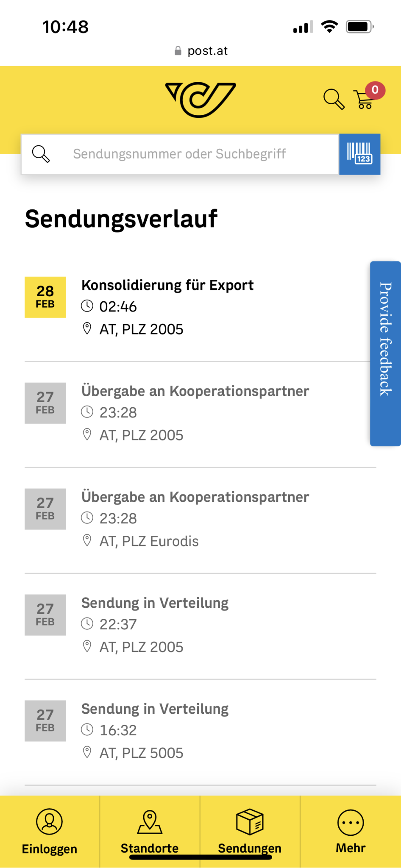Tap the clock icon beside 02:46
The width and height of the screenshot is (401, 868).
[87, 306]
